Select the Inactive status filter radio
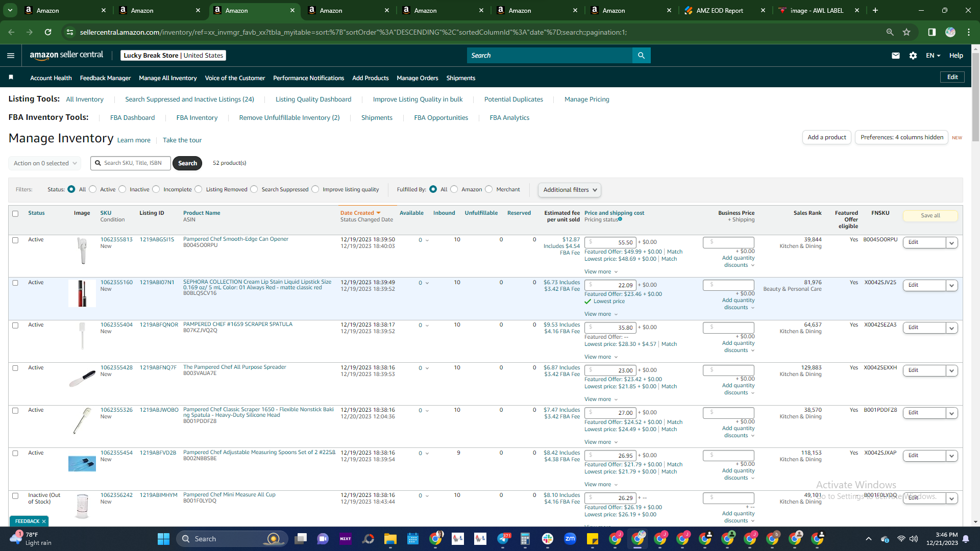 122,189
